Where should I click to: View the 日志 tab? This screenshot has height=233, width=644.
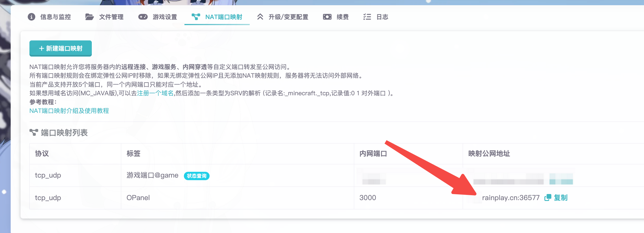coord(382,17)
